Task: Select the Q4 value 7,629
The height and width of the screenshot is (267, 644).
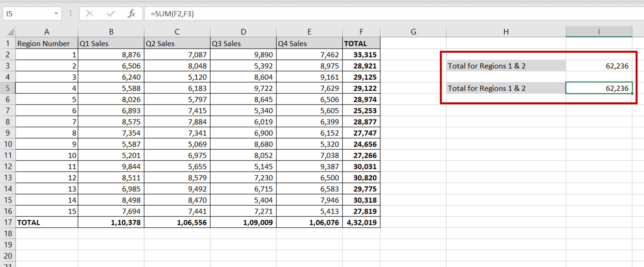Action: 309,88
